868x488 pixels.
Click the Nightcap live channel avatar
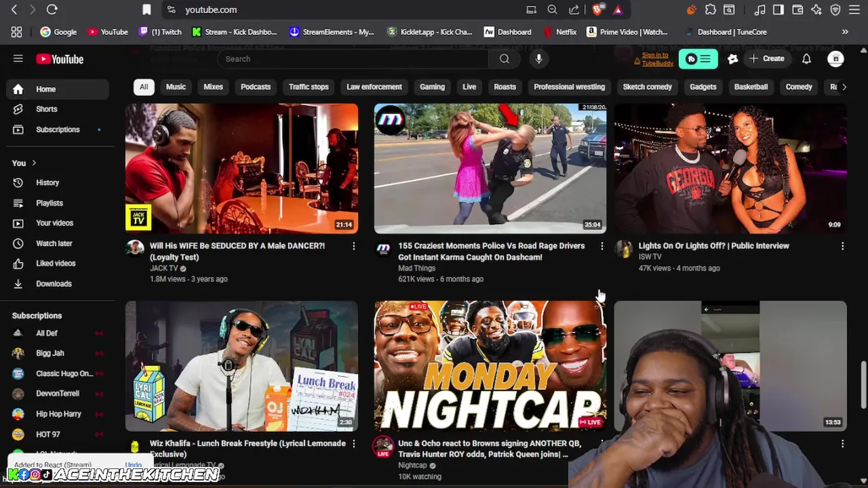click(383, 447)
